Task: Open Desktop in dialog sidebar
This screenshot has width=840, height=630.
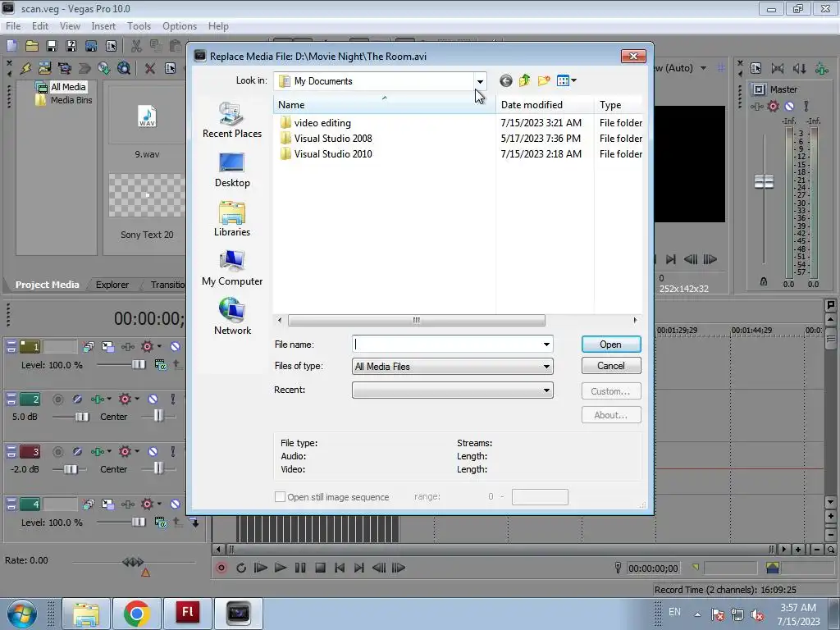Action: pyautogui.click(x=232, y=169)
